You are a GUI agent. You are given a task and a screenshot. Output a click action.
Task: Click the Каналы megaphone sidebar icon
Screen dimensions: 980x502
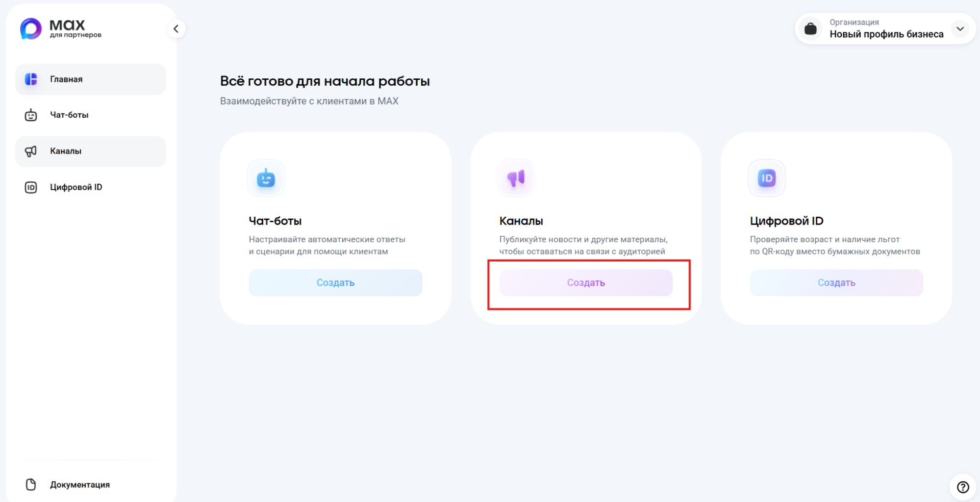click(x=31, y=151)
